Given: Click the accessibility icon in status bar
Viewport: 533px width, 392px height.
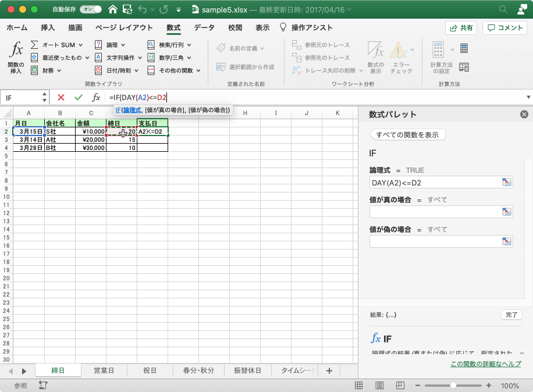Looking at the screenshot, I should pyautogui.click(x=43, y=385).
